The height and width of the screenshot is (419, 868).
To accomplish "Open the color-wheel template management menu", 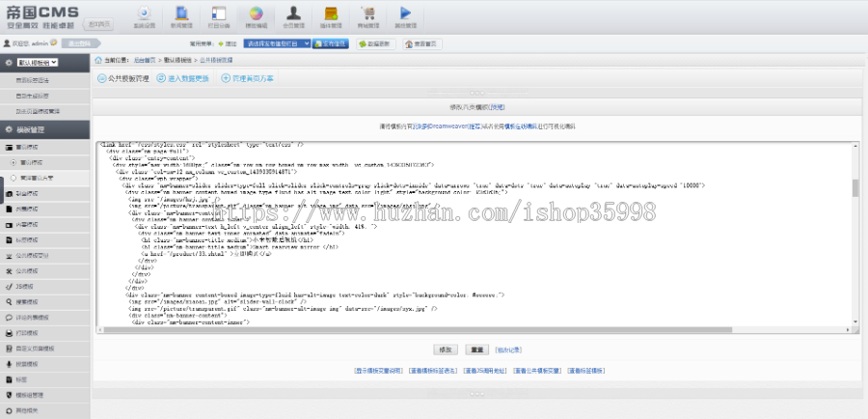I will [x=256, y=17].
